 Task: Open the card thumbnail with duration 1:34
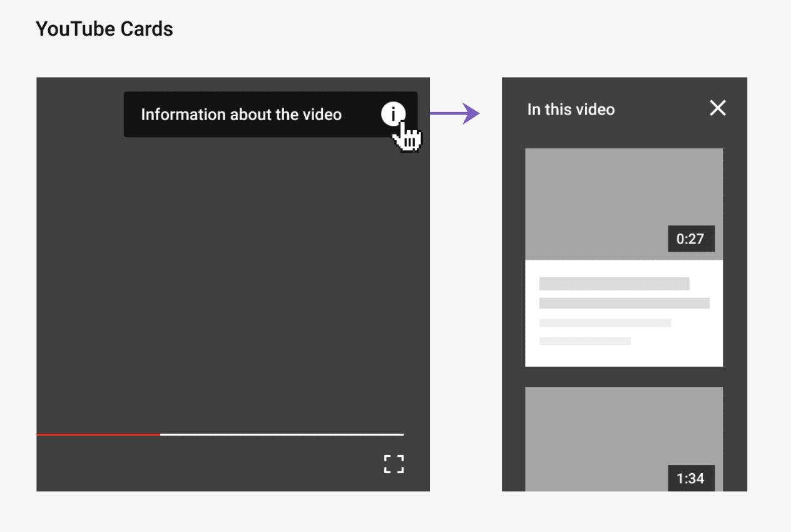624,439
